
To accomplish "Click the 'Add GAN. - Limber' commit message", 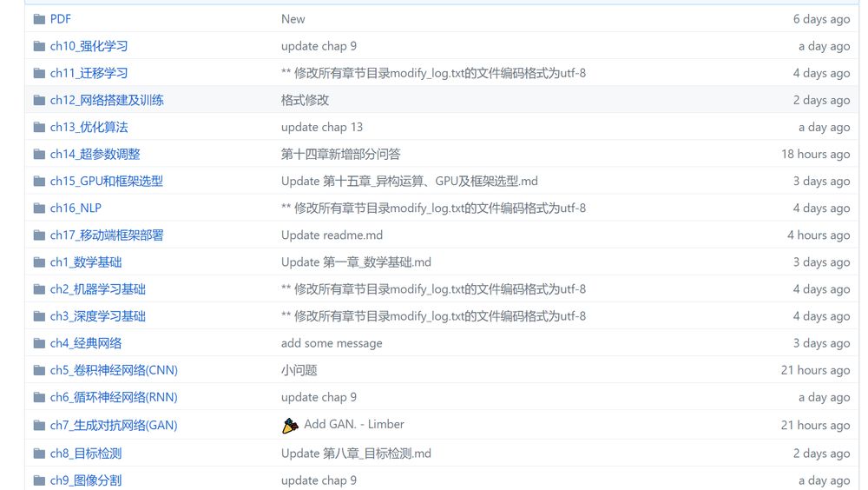I will 354,425.
